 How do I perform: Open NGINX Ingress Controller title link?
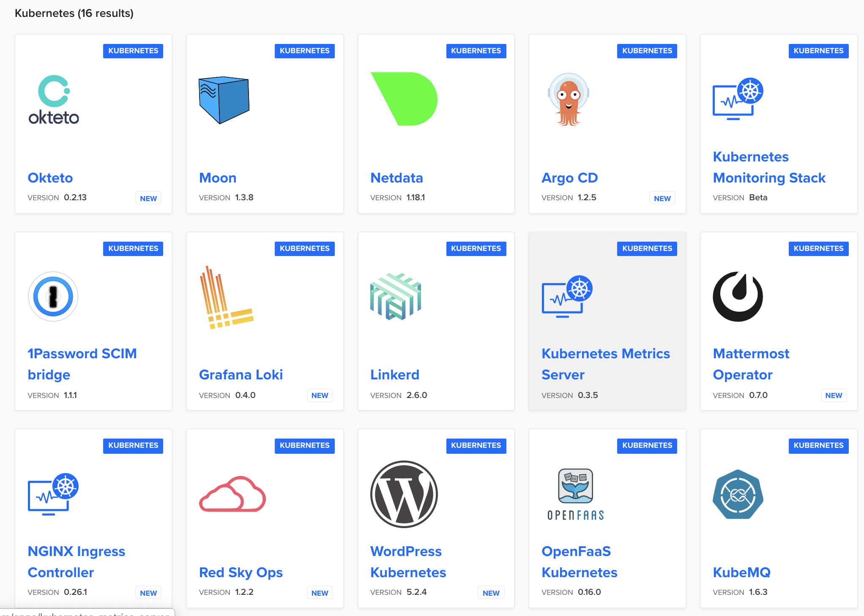(77, 562)
